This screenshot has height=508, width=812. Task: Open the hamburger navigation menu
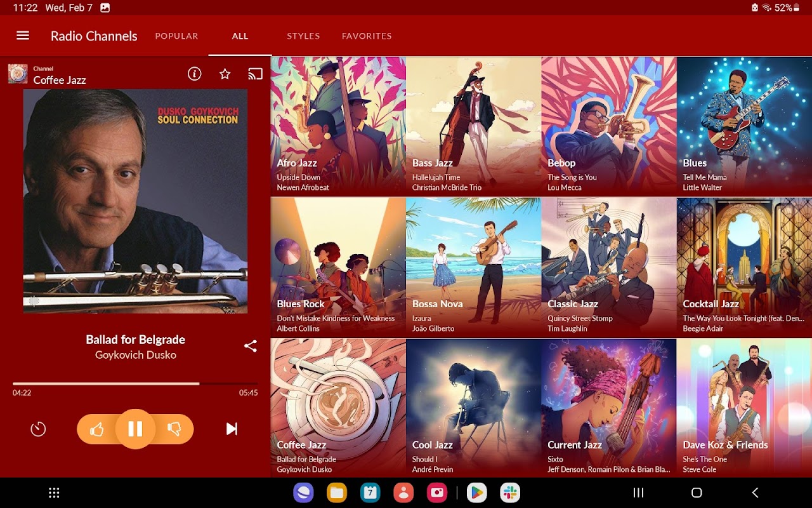[x=23, y=36]
